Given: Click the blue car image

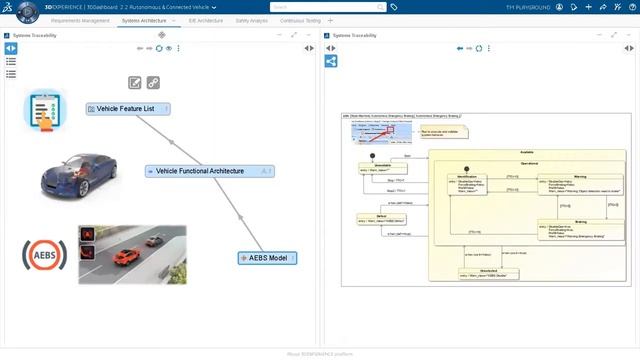Looking at the screenshot, I should click(x=79, y=175).
